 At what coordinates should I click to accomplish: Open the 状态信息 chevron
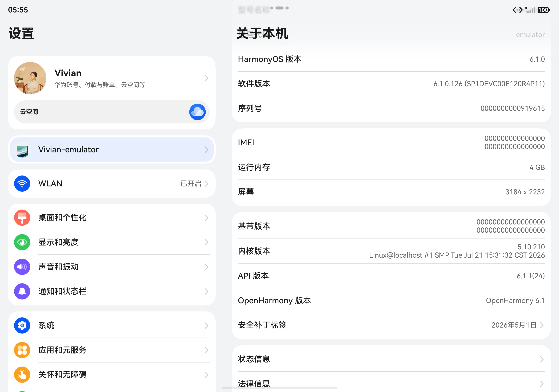tap(542, 359)
